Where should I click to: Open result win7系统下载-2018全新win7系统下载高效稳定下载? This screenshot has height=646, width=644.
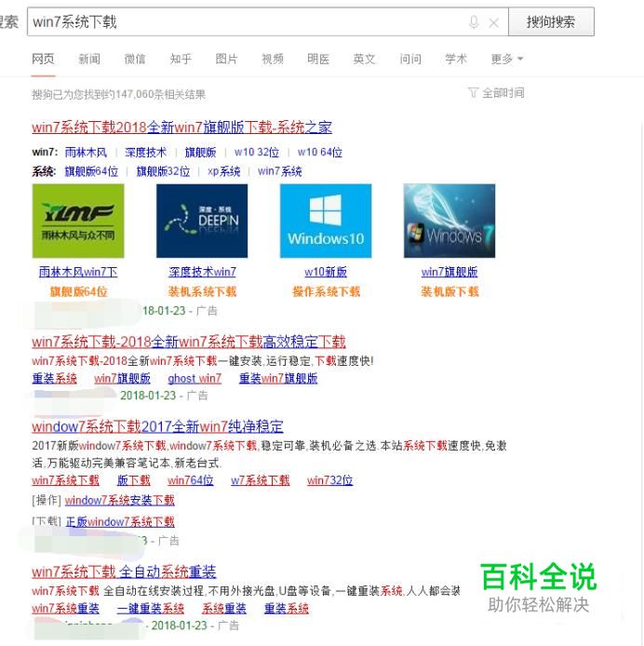click(x=189, y=342)
